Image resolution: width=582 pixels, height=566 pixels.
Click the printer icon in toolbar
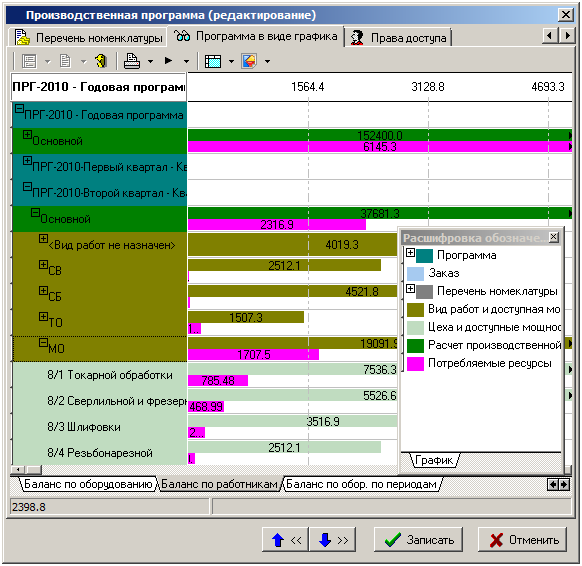(x=131, y=61)
